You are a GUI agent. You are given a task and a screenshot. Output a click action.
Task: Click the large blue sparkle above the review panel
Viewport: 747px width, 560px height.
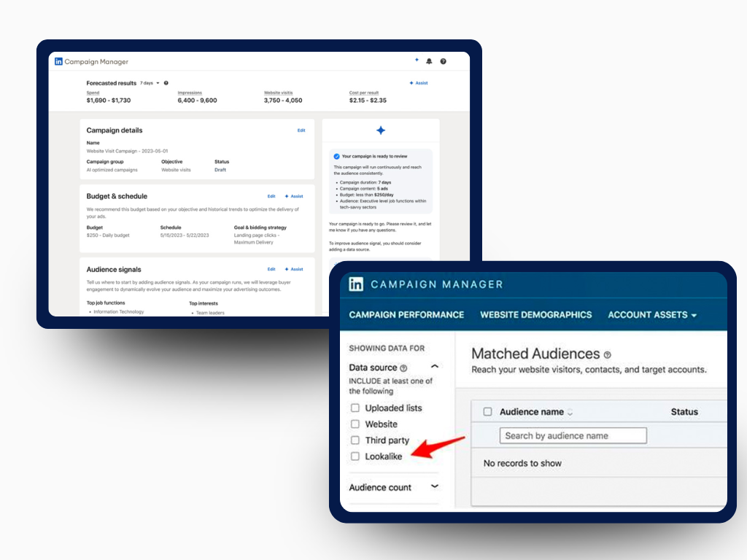[x=381, y=131]
